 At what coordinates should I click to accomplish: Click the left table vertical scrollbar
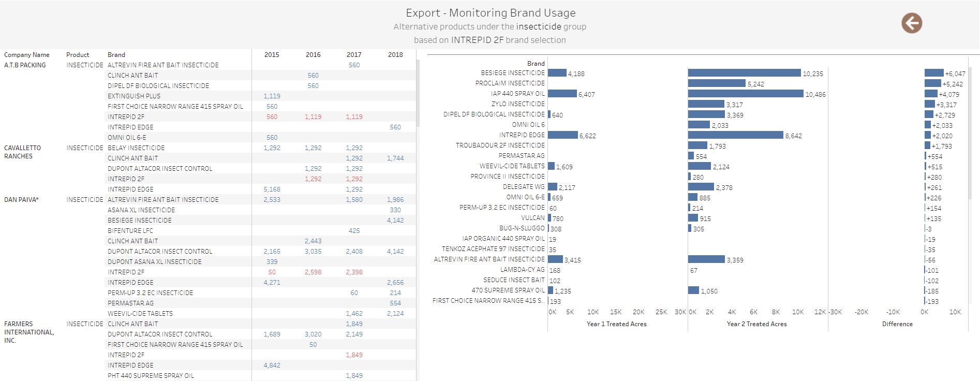(x=418, y=93)
